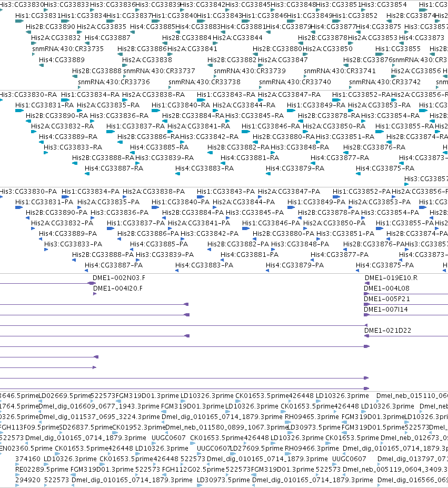
Task: Open the His2B:CG33882 gene label
Action: coord(232,60)
